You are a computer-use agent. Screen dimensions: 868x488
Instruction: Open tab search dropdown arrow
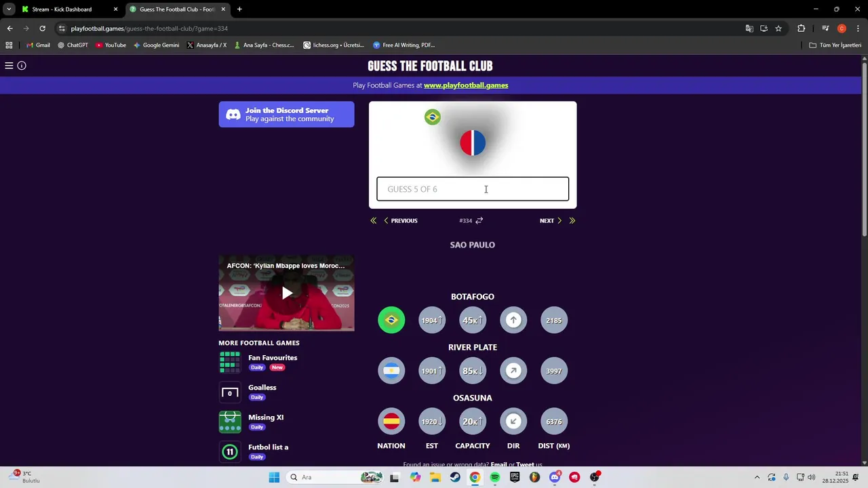pos(9,9)
